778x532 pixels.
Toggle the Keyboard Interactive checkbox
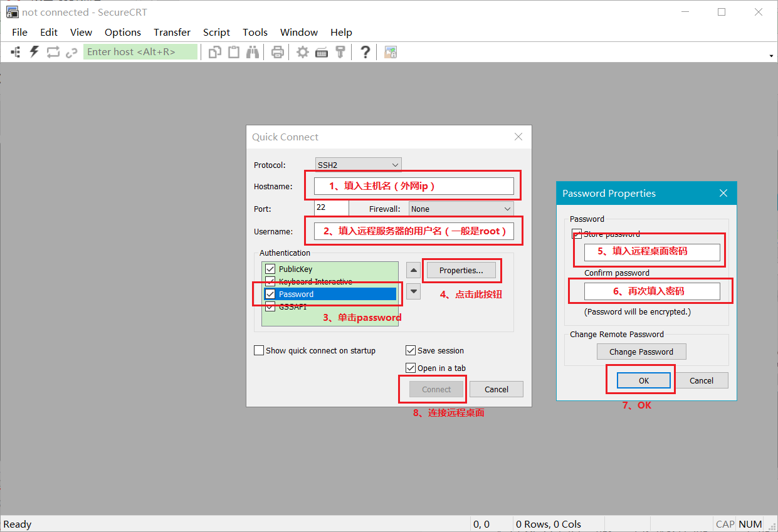tap(270, 282)
